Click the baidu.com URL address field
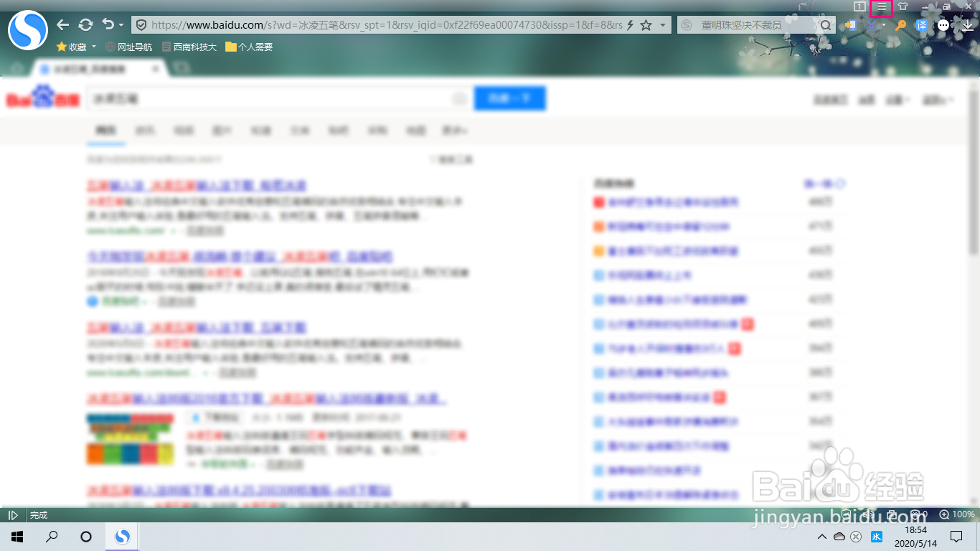Image resolution: width=980 pixels, height=551 pixels. 386,25
